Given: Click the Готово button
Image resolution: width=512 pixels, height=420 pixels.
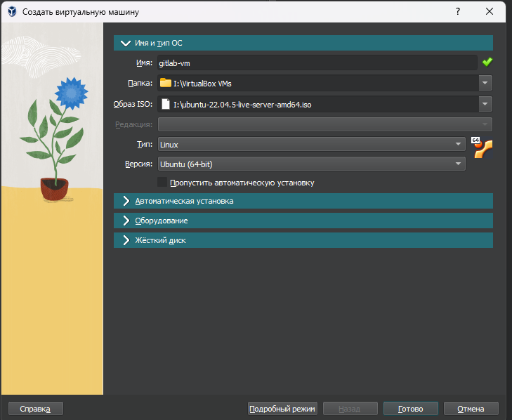Looking at the screenshot, I should pos(410,409).
